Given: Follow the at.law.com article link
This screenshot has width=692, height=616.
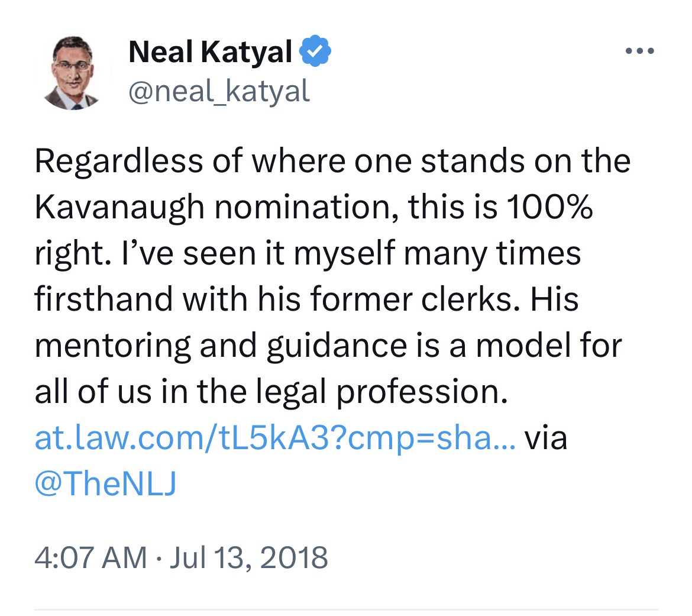Looking at the screenshot, I should [x=276, y=438].
